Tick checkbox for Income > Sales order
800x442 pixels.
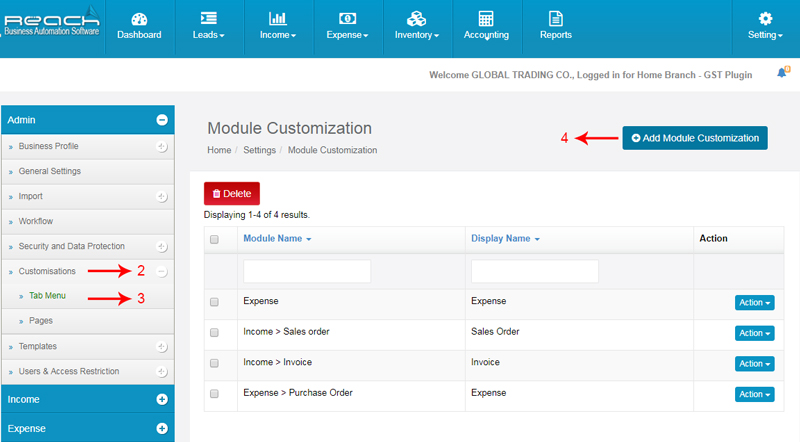tap(214, 333)
